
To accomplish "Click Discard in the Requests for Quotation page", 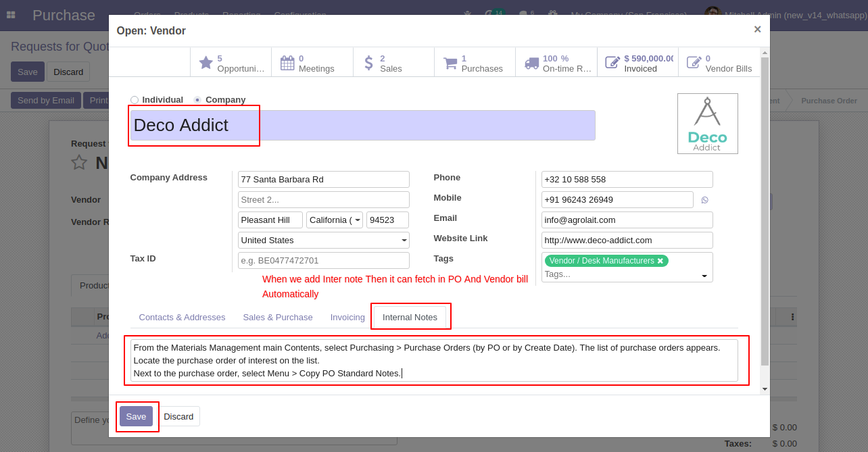I will [68, 72].
